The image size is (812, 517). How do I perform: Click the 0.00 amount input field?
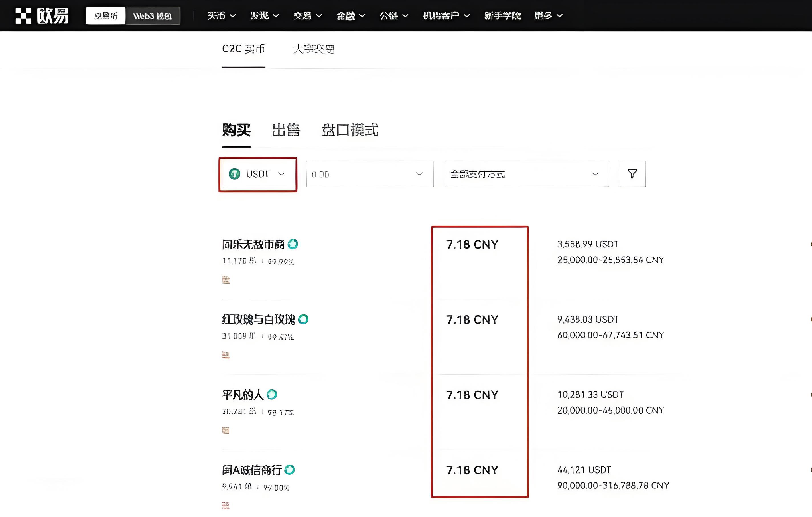pyautogui.click(x=370, y=174)
